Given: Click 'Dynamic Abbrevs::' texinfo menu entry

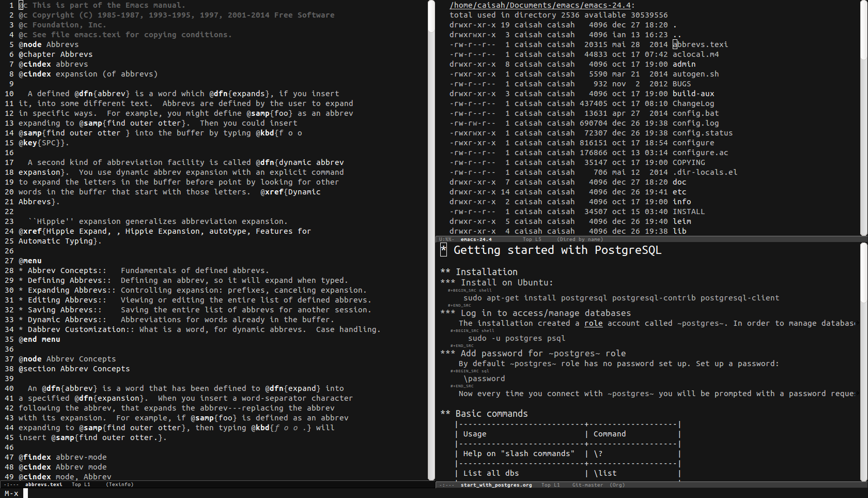Looking at the screenshot, I should pos(67,320).
